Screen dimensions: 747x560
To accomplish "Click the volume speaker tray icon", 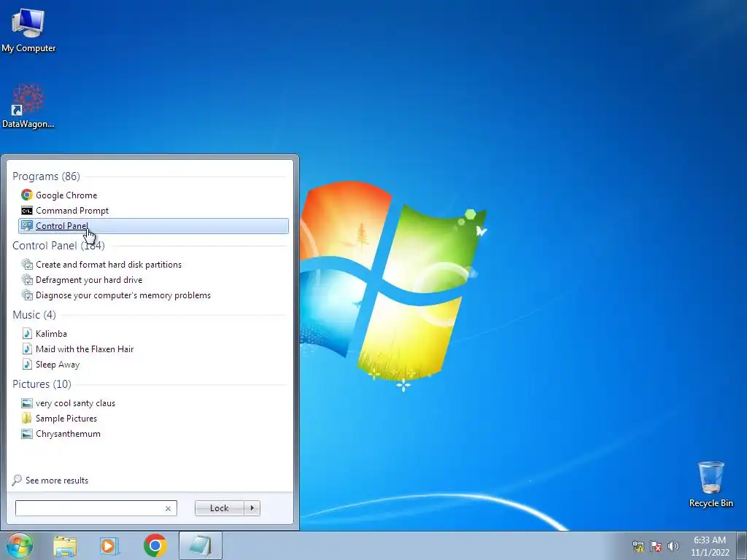I will pyautogui.click(x=673, y=546).
